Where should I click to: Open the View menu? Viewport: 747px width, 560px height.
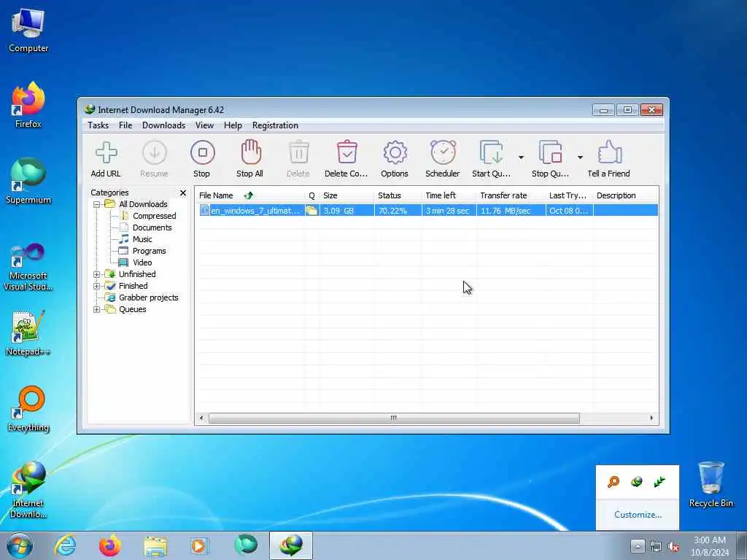[204, 125]
